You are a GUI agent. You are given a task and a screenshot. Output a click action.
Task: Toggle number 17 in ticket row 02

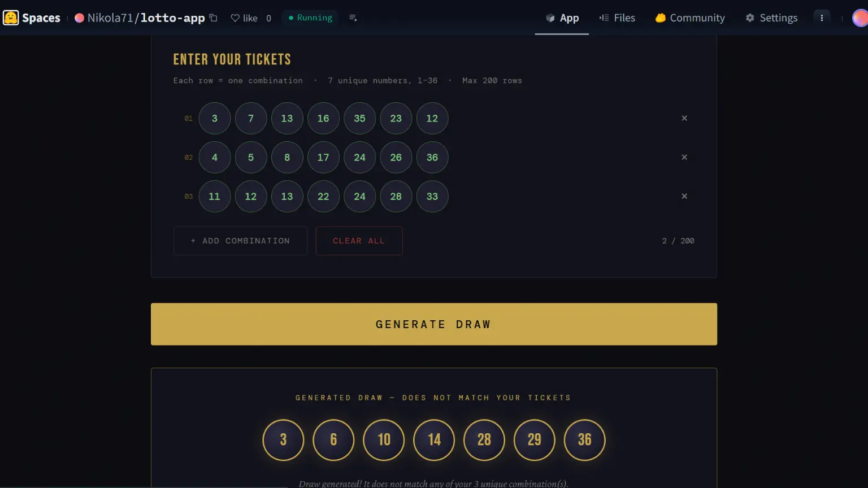[x=323, y=157]
